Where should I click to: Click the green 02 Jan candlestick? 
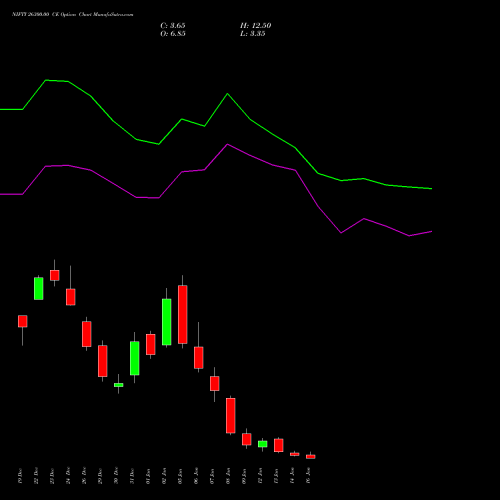pos(167,322)
